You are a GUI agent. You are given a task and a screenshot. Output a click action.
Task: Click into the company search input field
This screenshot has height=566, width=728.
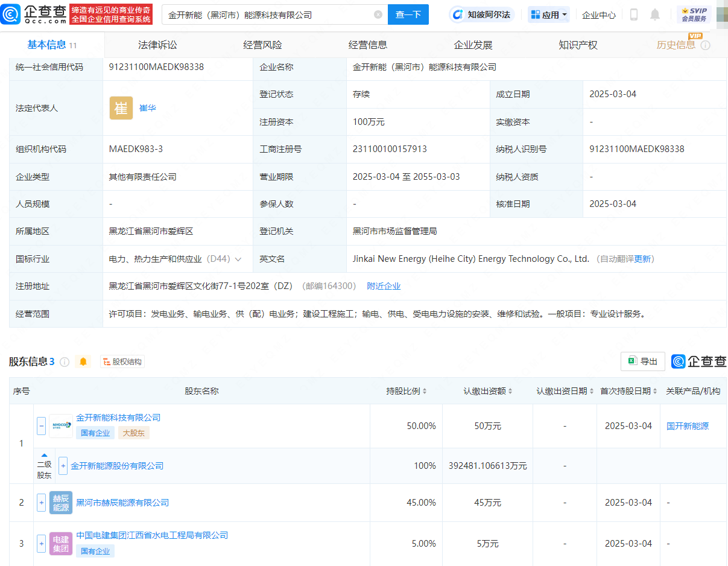point(268,14)
